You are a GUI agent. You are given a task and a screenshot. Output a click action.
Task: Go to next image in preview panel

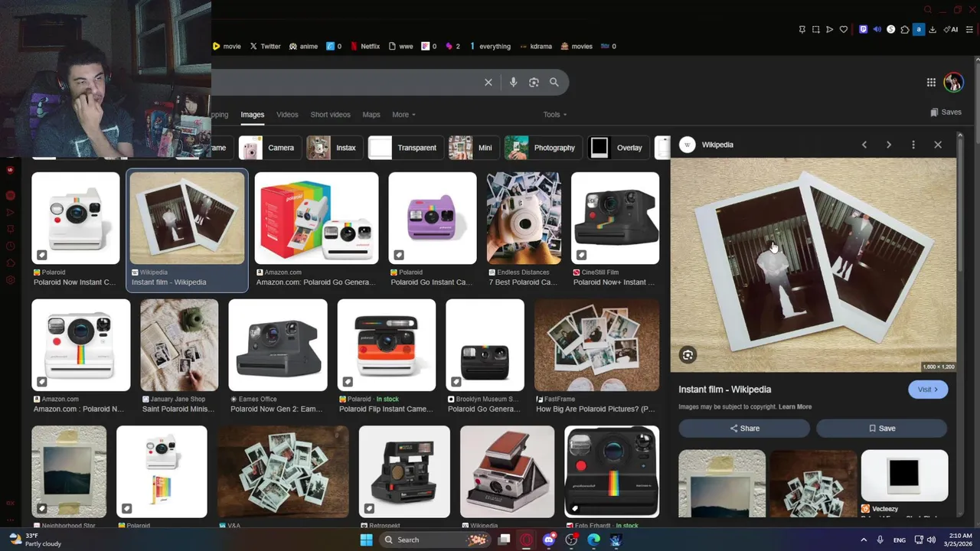pyautogui.click(x=889, y=145)
